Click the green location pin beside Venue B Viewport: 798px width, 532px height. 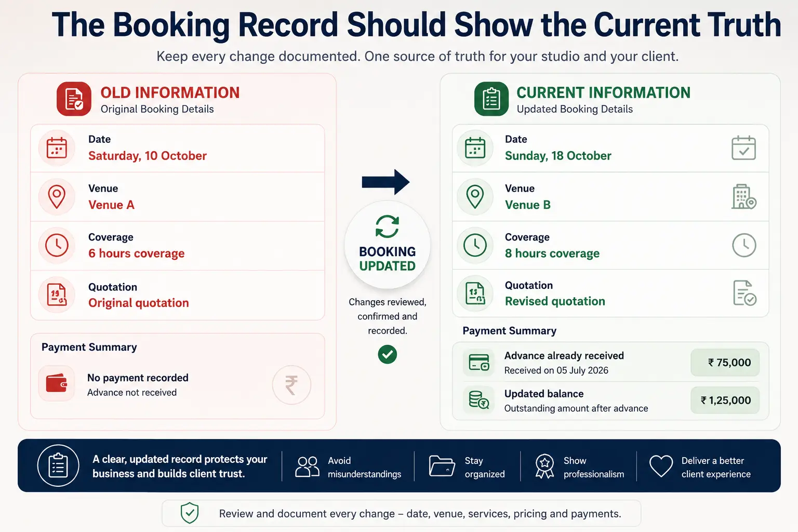tap(475, 197)
